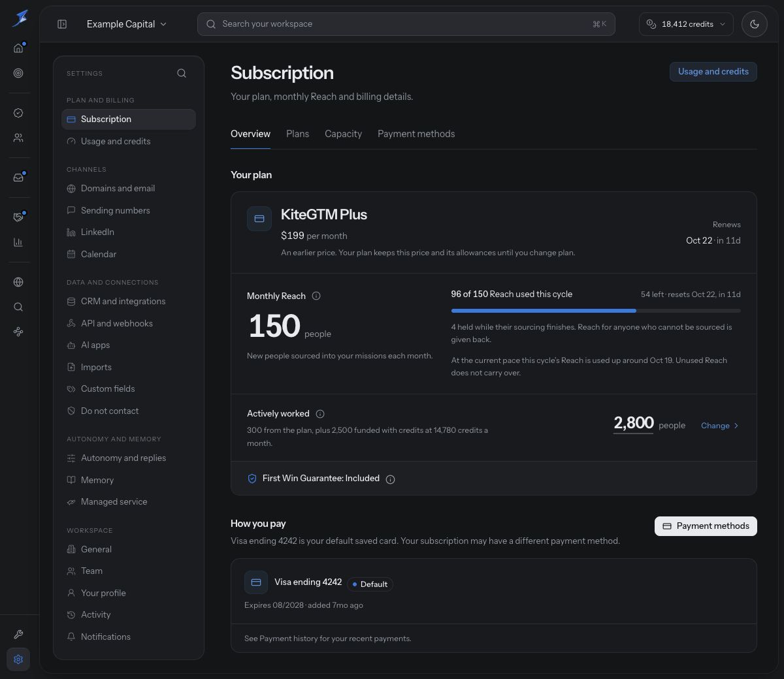
Task: Open the globe icon in left rail
Action: [18, 282]
